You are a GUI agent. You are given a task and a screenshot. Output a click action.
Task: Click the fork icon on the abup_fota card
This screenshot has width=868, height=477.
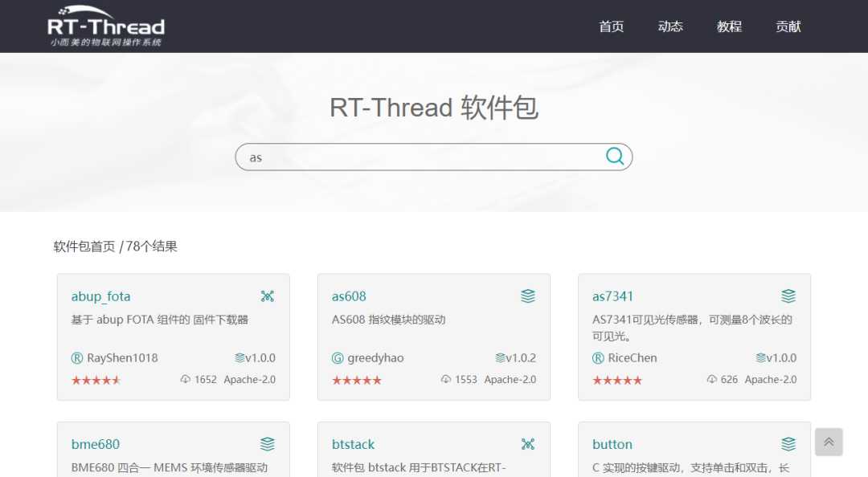(x=268, y=296)
